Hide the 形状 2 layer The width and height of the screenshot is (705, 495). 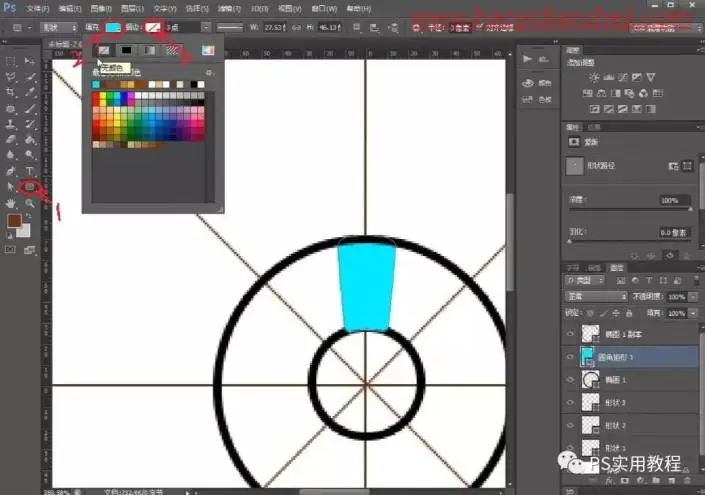pos(571,425)
